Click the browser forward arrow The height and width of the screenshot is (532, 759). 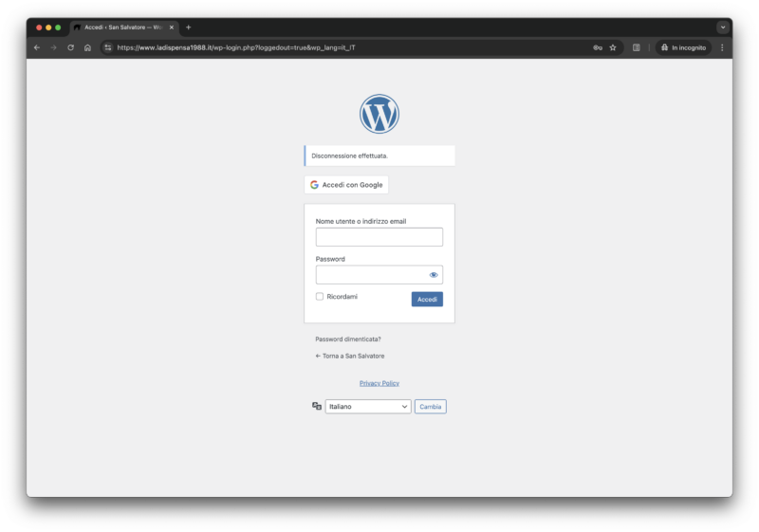pos(54,47)
